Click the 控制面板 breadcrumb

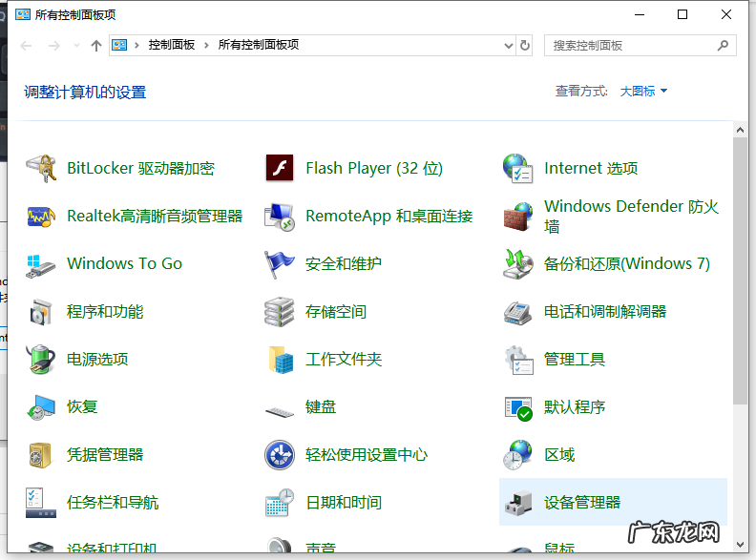172,45
